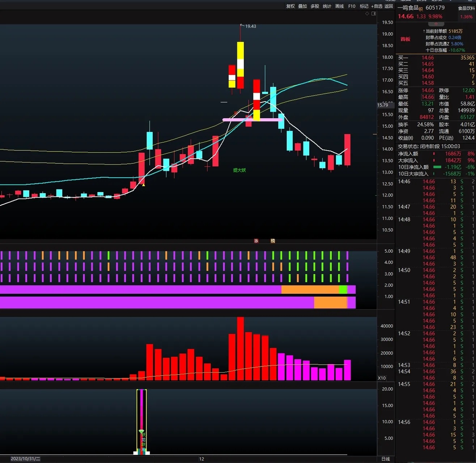Click the yellow triangle signal on chart
This screenshot has height=463, width=476.
pyautogui.click(x=144, y=185)
